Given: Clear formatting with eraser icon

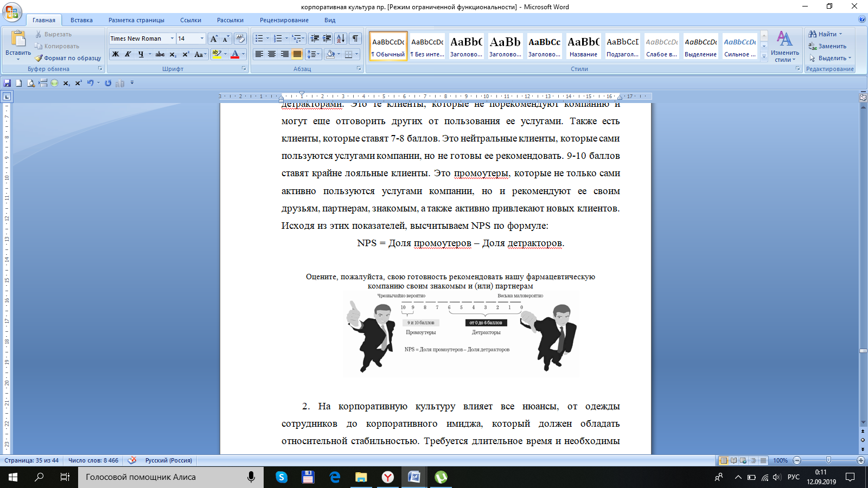Looking at the screenshot, I should coord(240,38).
